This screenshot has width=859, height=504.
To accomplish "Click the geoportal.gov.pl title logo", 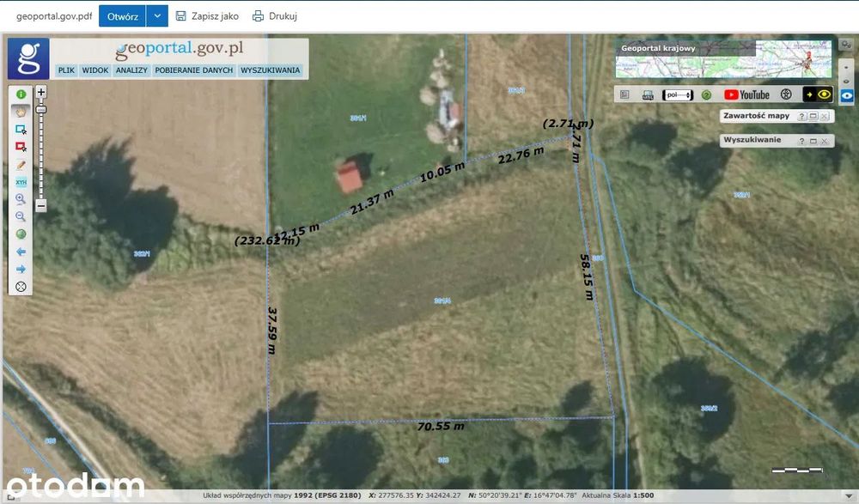I will (x=180, y=49).
